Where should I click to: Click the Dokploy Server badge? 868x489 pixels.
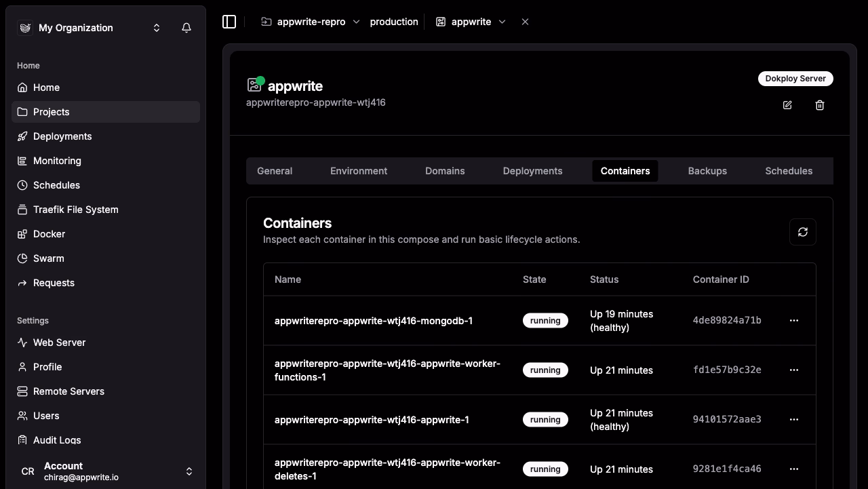795,79
